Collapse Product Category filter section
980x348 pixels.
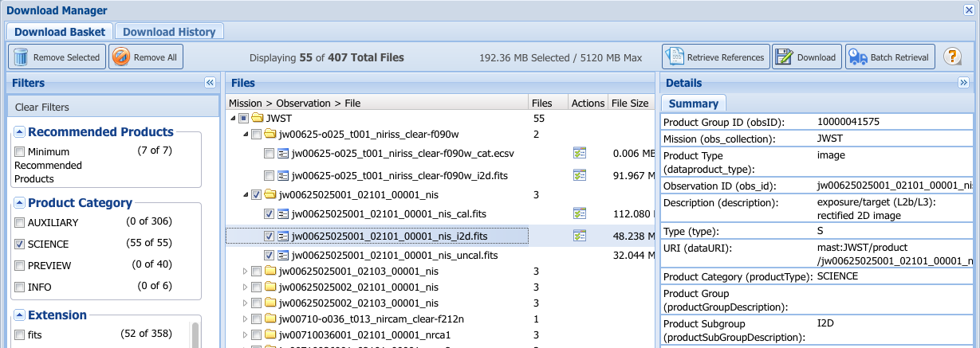pyautogui.click(x=20, y=203)
